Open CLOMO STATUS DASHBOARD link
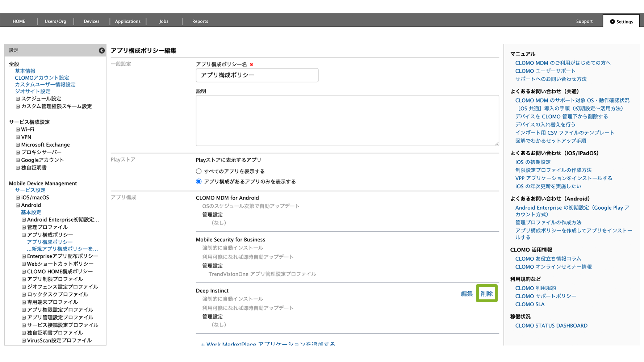 (x=551, y=326)
